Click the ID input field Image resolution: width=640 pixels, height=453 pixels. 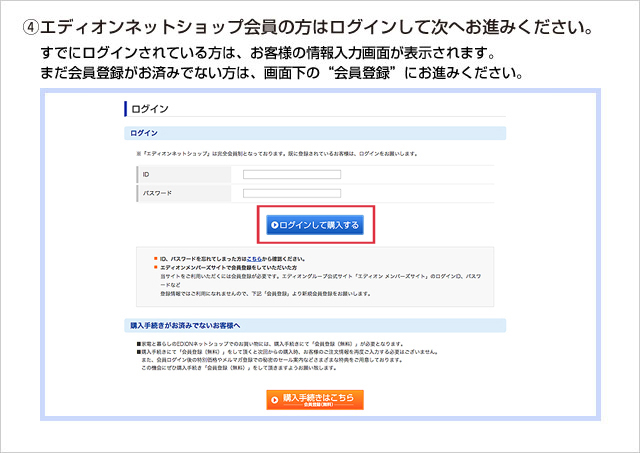point(292,175)
